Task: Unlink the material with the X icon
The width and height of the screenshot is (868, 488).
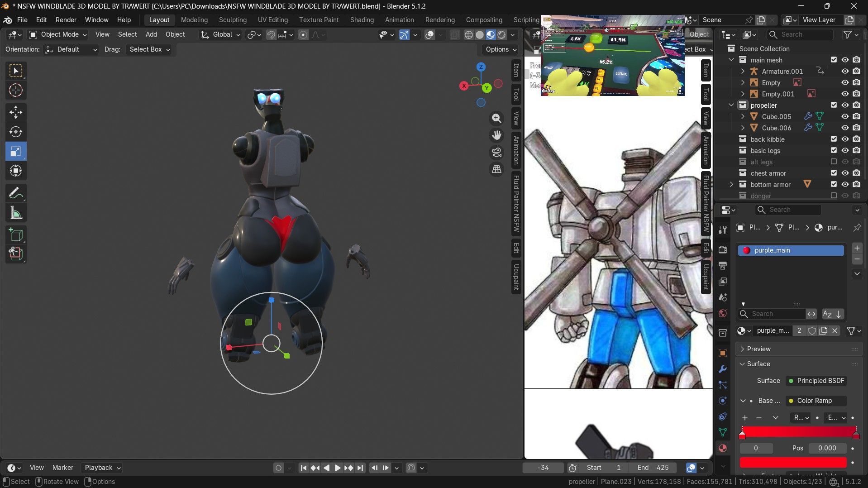Action: (835, 331)
